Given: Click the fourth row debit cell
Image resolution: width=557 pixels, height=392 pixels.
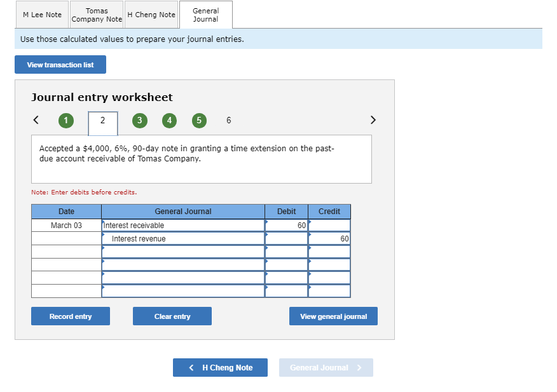Looking at the screenshot, I should click(286, 265).
